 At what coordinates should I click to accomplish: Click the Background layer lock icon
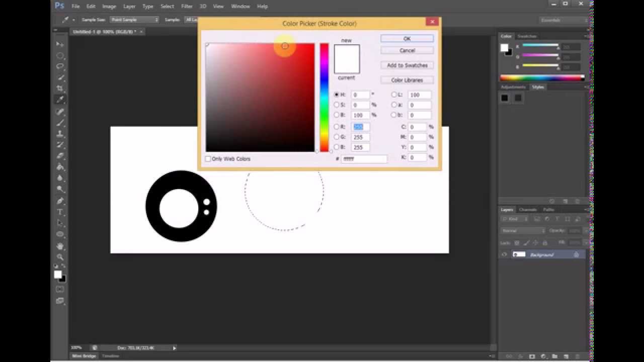tap(576, 255)
